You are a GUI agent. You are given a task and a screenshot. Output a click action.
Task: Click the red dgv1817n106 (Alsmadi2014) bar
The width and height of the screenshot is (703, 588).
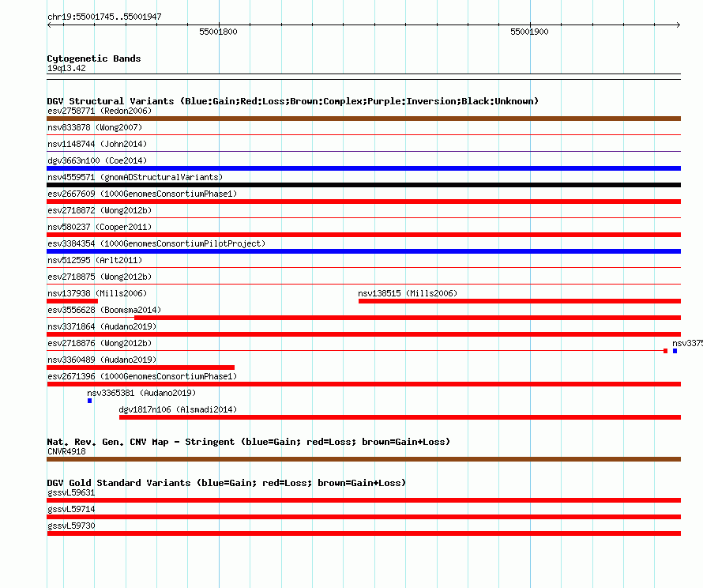[x=400, y=417]
